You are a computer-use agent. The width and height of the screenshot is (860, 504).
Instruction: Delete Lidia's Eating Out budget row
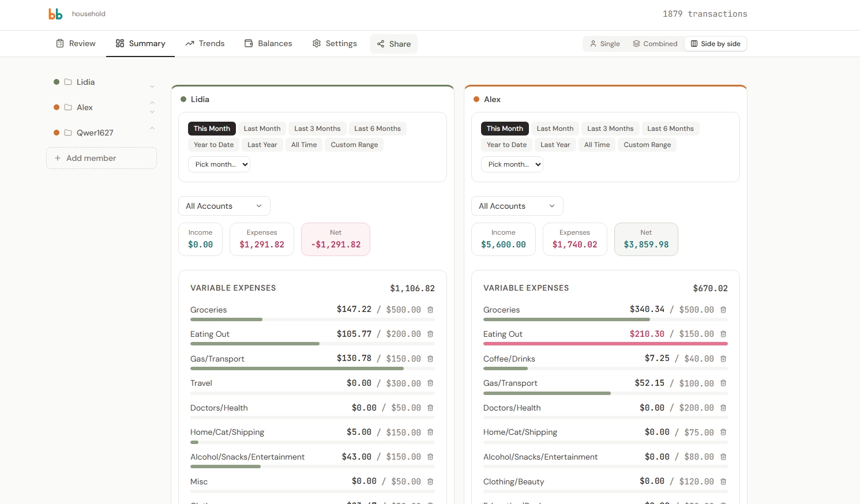click(430, 334)
